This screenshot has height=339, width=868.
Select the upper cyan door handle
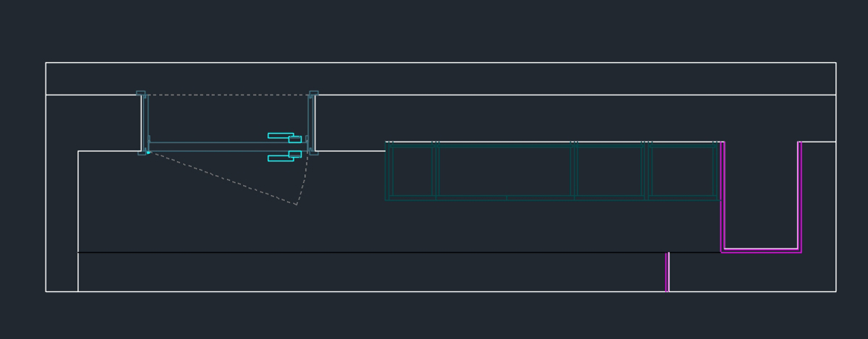point(279,135)
